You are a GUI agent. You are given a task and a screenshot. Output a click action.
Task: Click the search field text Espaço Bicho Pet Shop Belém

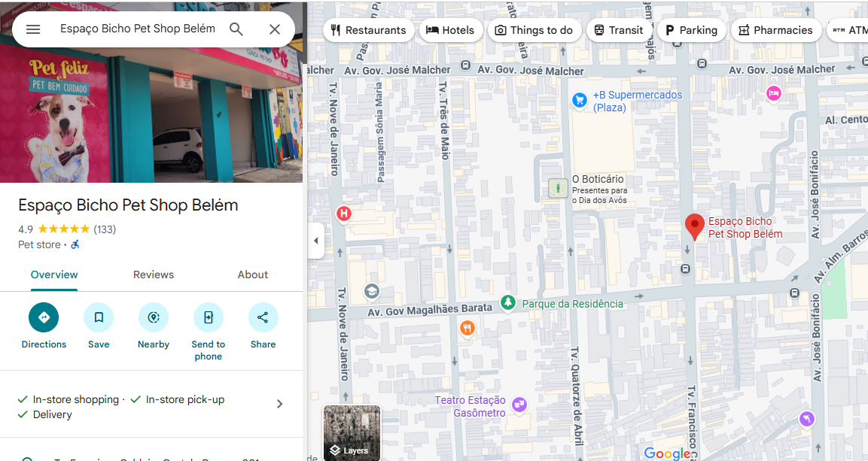[137, 29]
